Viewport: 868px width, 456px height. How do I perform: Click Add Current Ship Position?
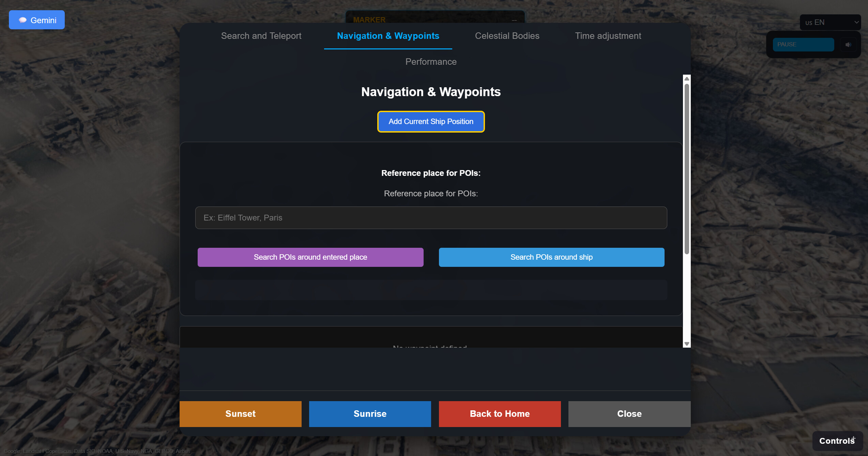pos(431,122)
